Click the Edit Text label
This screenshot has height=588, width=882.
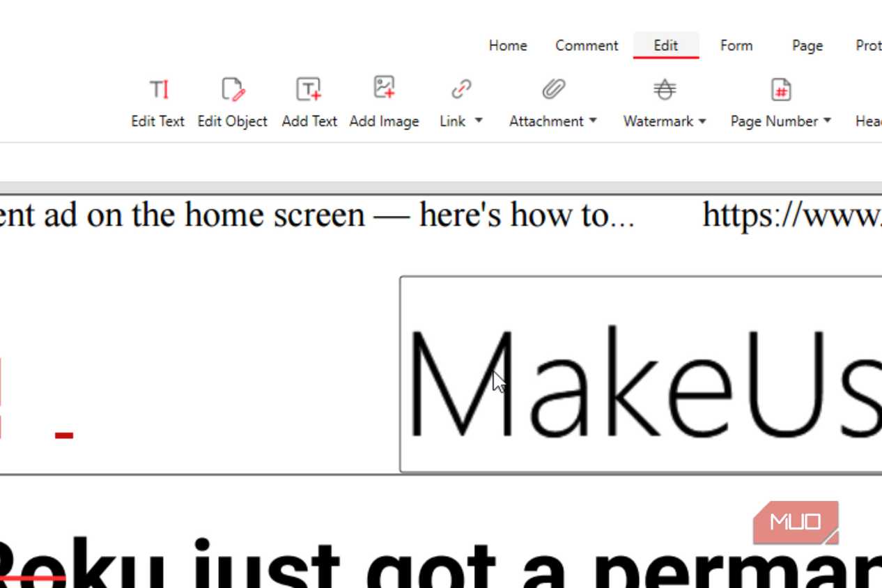pos(157,121)
